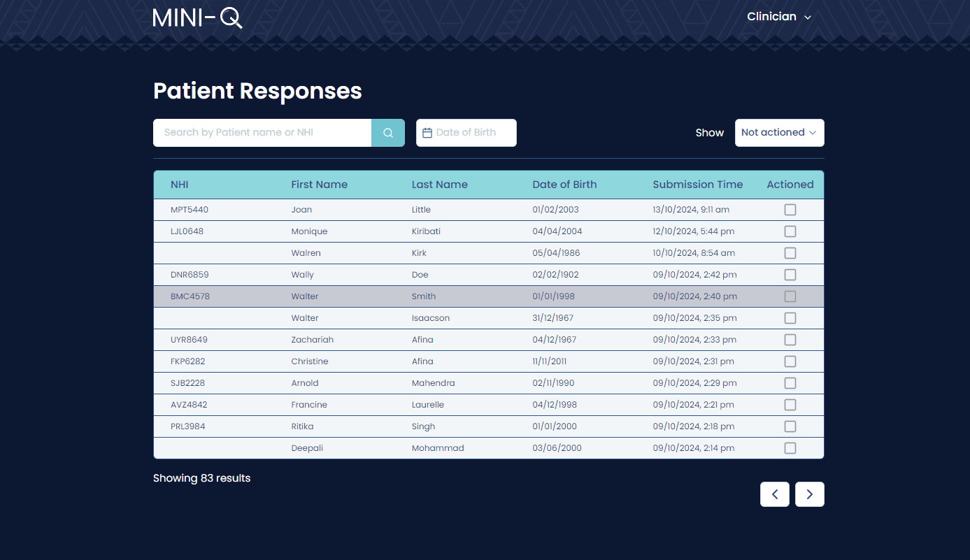Go to the next page arrow

tap(809, 494)
